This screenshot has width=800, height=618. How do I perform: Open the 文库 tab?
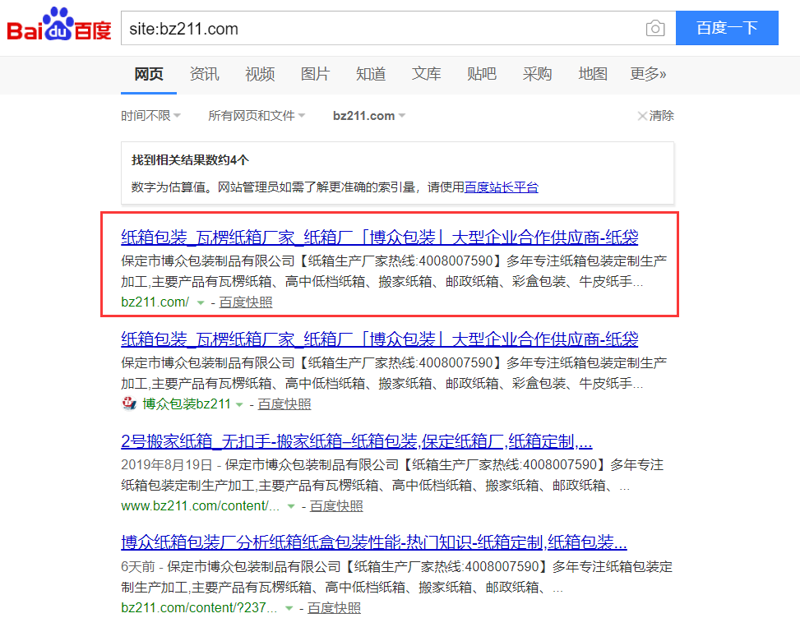tap(427, 75)
